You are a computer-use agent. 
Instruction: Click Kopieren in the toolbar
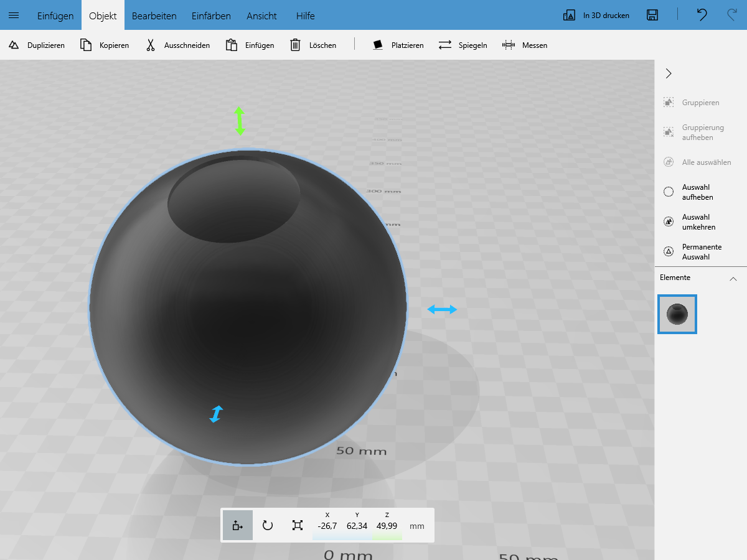105,45
